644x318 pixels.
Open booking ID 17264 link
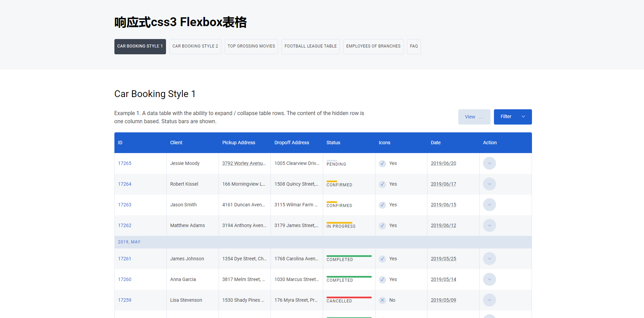pos(125,184)
